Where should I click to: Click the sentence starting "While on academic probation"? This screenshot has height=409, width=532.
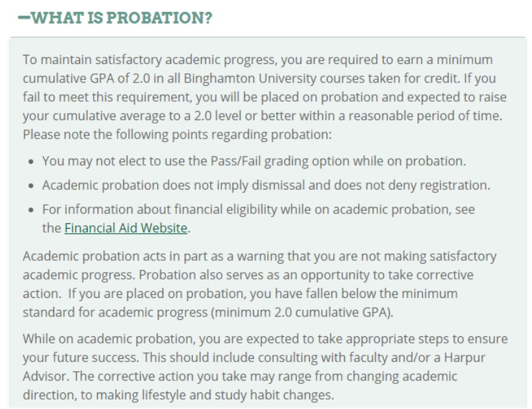pyautogui.click(x=265, y=339)
